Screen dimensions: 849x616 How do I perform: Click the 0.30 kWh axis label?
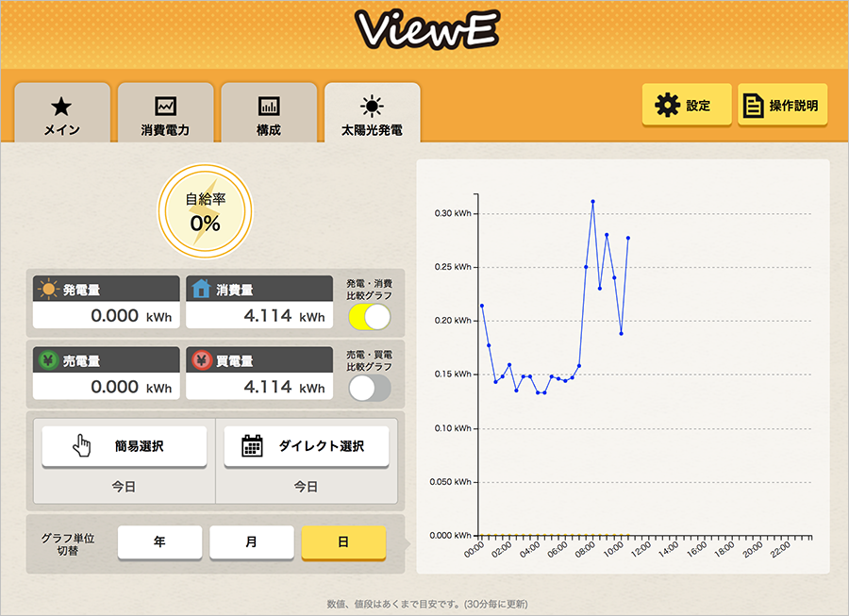click(x=453, y=213)
